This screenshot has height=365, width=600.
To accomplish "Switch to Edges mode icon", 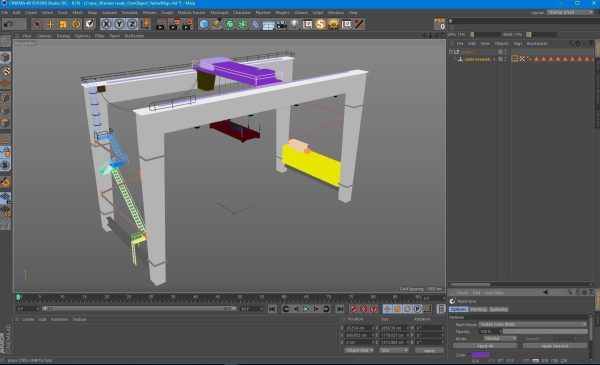I will 5,110.
